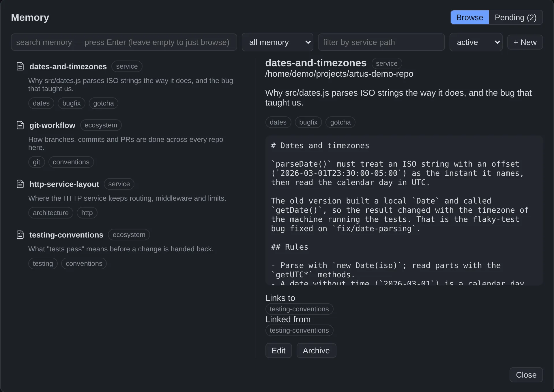Archive the dates-and-timezones memory
This screenshot has width=554, height=392.
pos(316,351)
